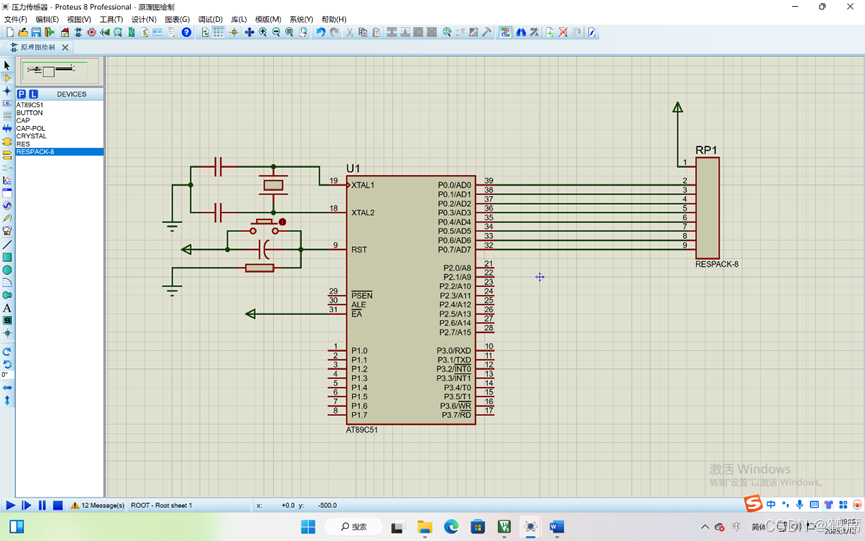Open the 12 Message(s) log
865x541 pixels.
pos(97,505)
